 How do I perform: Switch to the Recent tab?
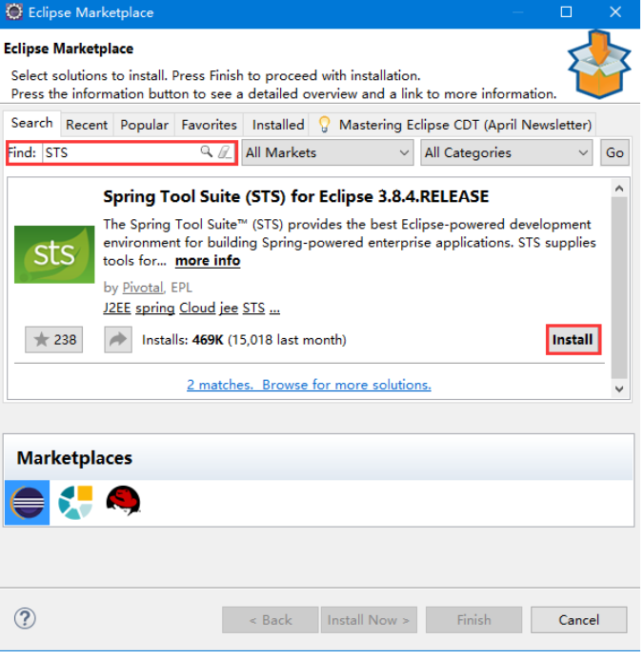pyautogui.click(x=87, y=126)
